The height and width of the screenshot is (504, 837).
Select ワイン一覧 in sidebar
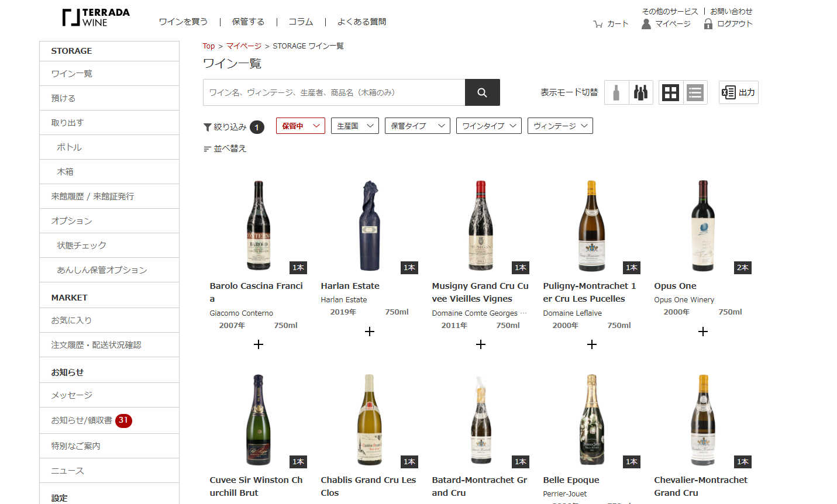(109, 74)
